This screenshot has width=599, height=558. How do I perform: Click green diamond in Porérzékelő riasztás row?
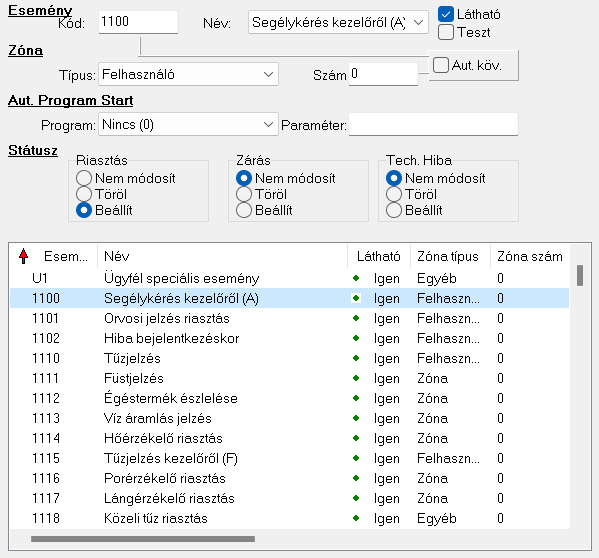click(356, 478)
